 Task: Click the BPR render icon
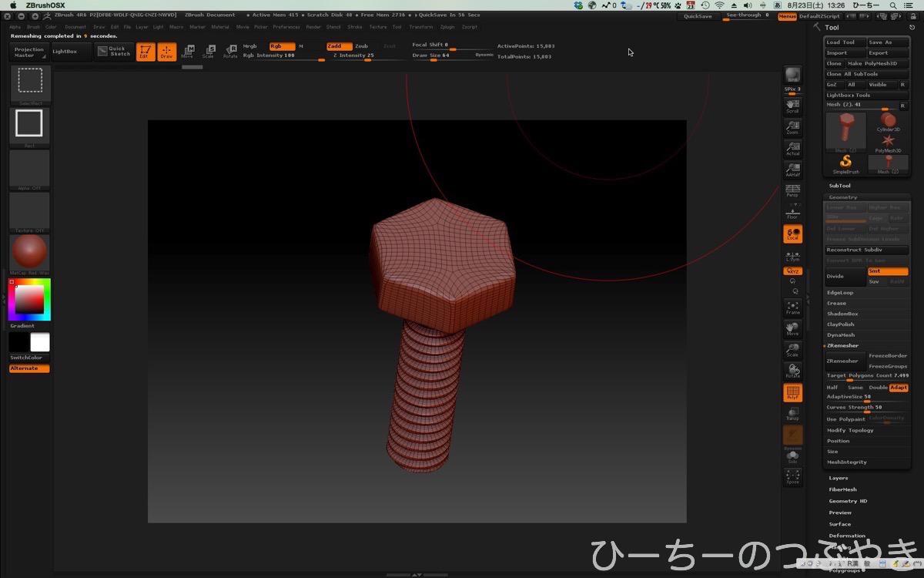pos(792,75)
